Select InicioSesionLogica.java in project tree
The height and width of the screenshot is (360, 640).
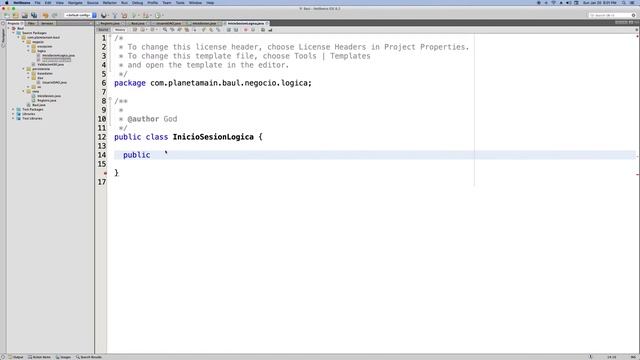pos(58,56)
